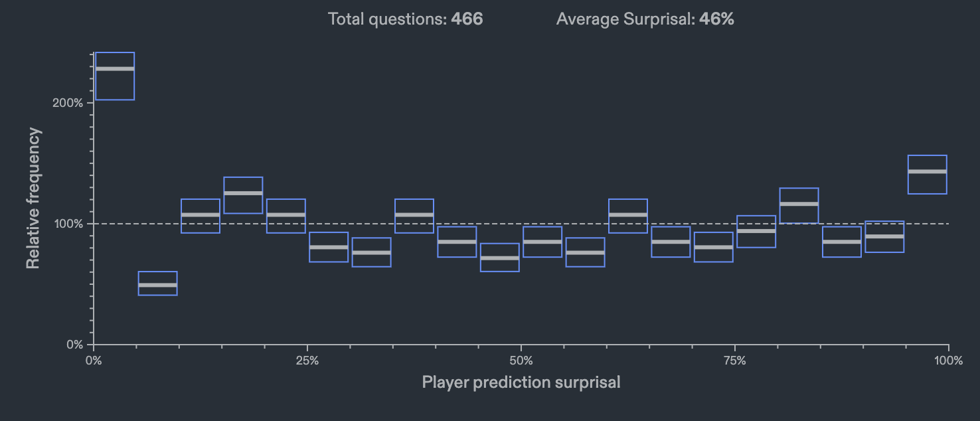Click the Total questions: 466 label
Image resolution: width=980 pixels, height=421 pixels.
[405, 19]
